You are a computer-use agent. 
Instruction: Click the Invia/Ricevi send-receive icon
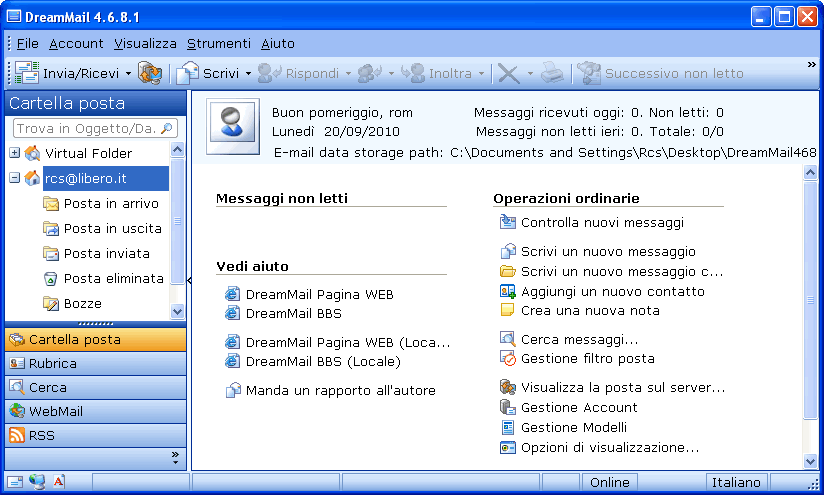(x=27, y=73)
